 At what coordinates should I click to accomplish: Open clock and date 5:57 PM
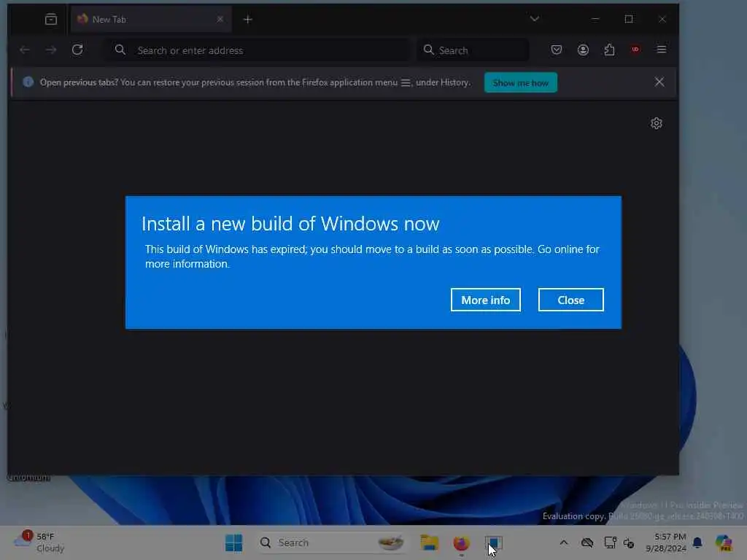click(666, 542)
